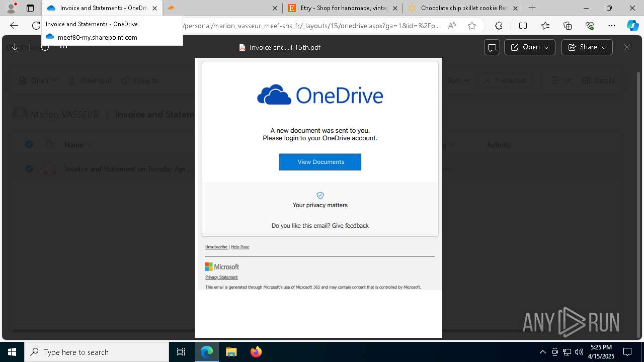Viewport: 644px width, 362px height.
Task: Close the Chocolate chip skillet cookie tab
Action: pyautogui.click(x=515, y=8)
